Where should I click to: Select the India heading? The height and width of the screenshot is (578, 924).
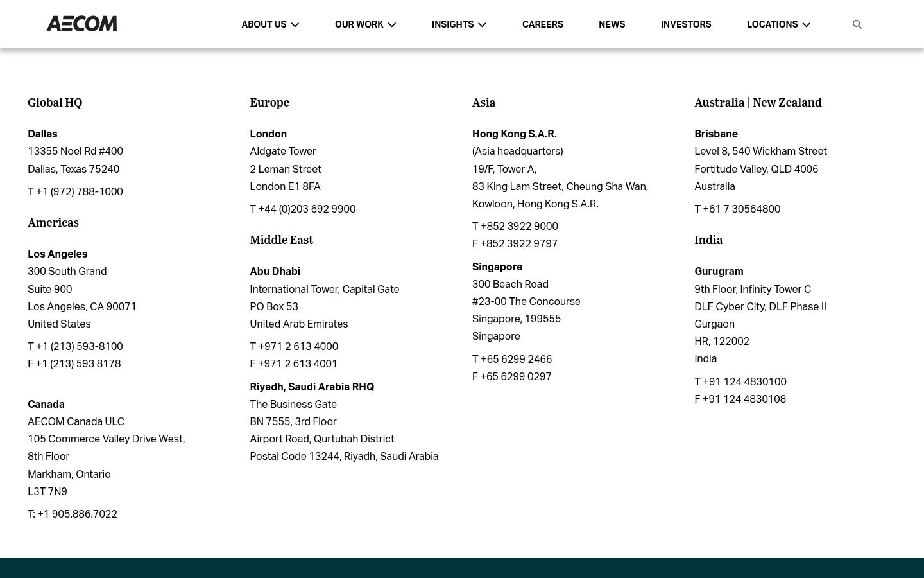click(x=708, y=240)
